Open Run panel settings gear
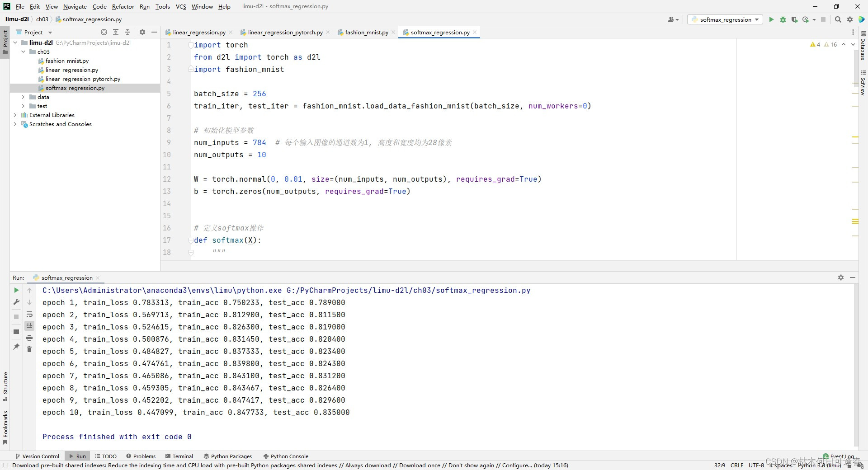Viewport: 868px width, 470px height. pos(841,277)
